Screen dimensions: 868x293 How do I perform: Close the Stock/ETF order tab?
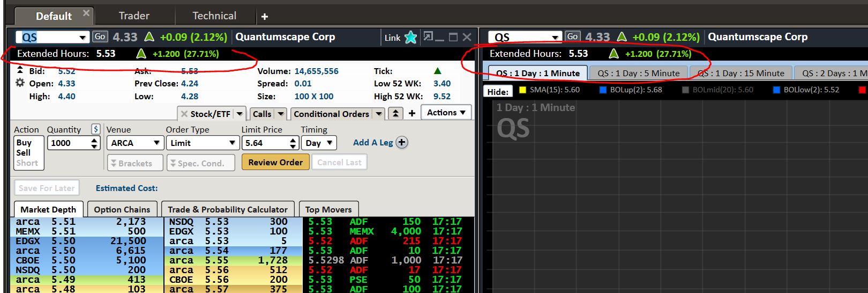pyautogui.click(x=184, y=114)
